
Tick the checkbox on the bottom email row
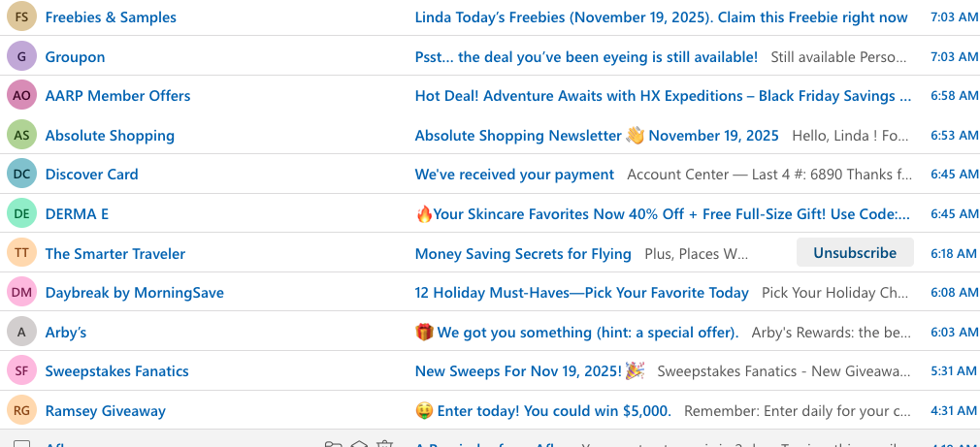pos(21,444)
